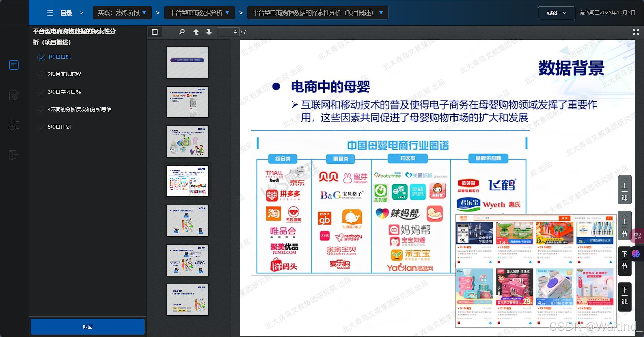
Task: Open the edit/exercise sidebar icon
Action: [14, 95]
